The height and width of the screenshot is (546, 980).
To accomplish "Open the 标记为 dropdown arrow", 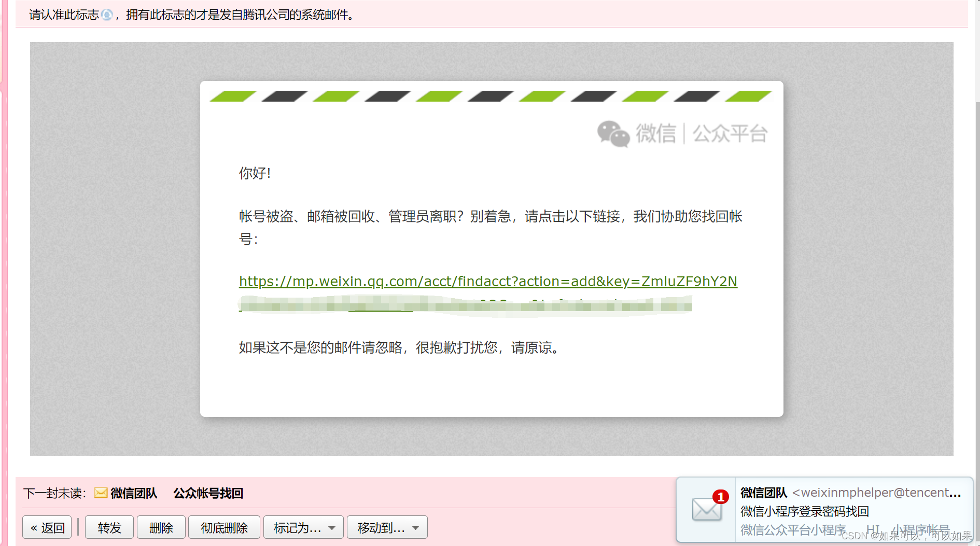I will 332,527.
